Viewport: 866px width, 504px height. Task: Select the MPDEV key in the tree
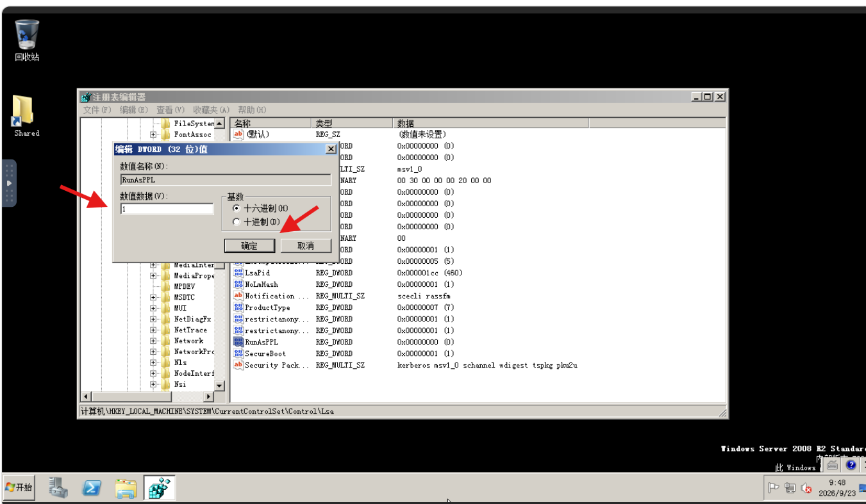pos(185,286)
